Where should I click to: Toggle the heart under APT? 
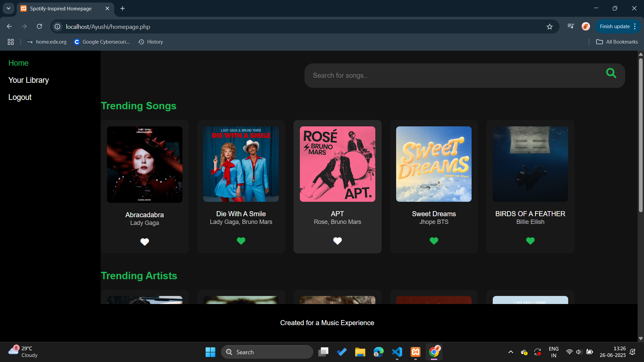point(337,241)
